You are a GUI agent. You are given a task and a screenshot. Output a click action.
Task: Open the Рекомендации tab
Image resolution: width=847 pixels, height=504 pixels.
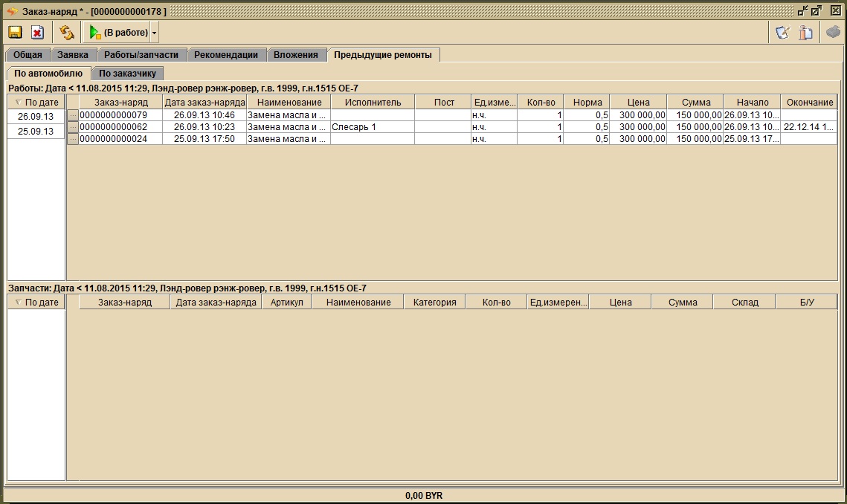226,54
